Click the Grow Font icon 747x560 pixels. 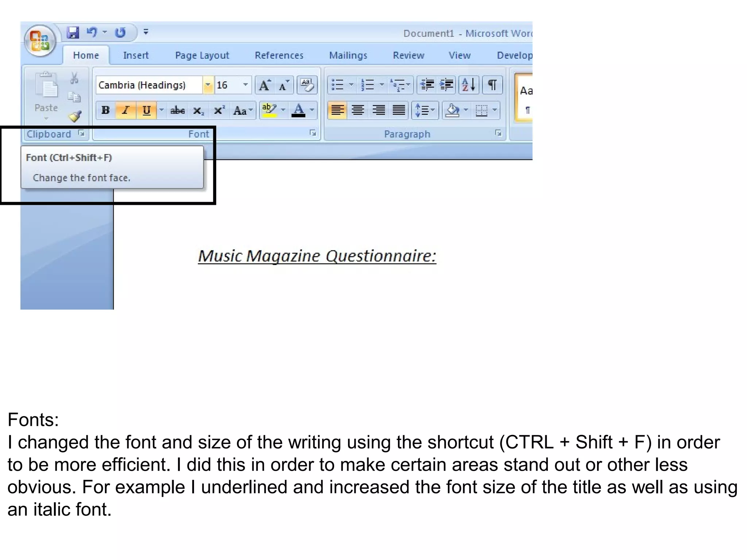(x=265, y=85)
